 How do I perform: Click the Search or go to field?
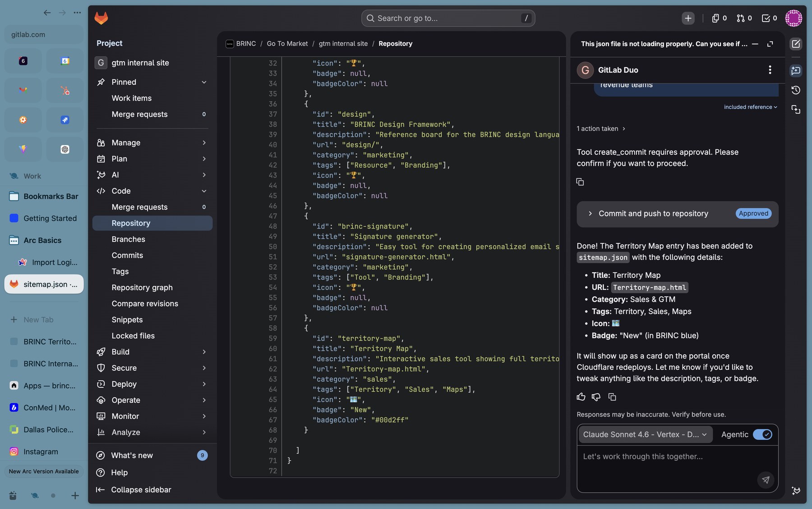(x=448, y=18)
